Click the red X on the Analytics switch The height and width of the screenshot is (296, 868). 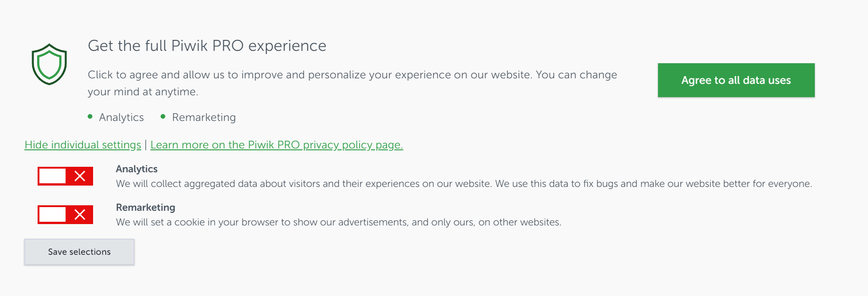(x=80, y=176)
